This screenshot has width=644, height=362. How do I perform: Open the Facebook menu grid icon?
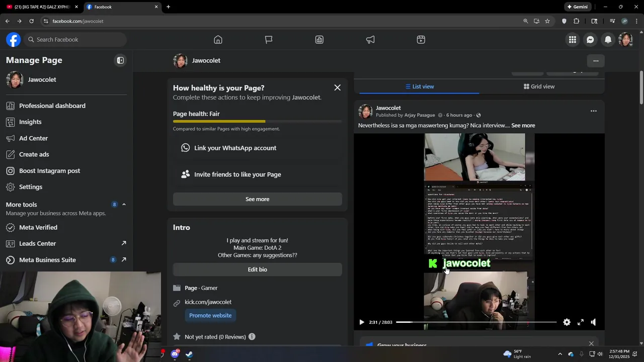tap(573, 40)
